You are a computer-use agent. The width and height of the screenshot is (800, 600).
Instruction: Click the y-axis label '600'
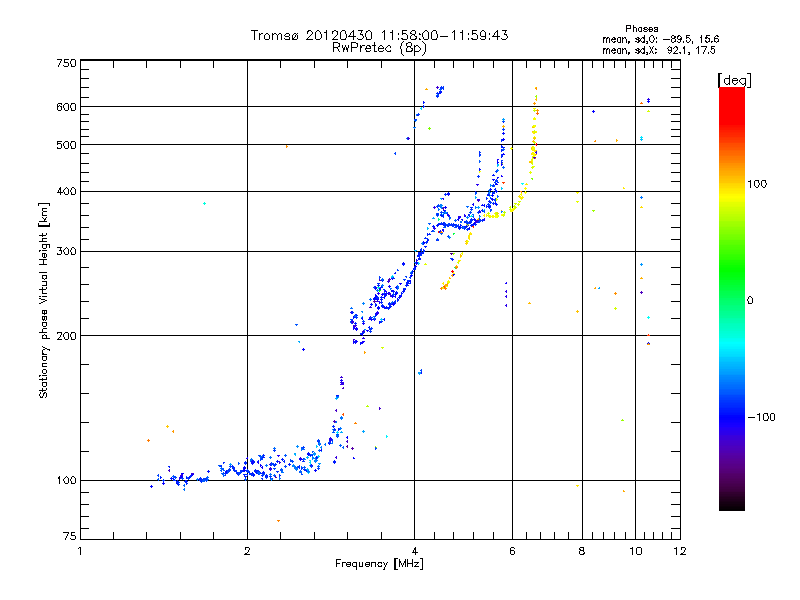pyautogui.click(x=66, y=107)
